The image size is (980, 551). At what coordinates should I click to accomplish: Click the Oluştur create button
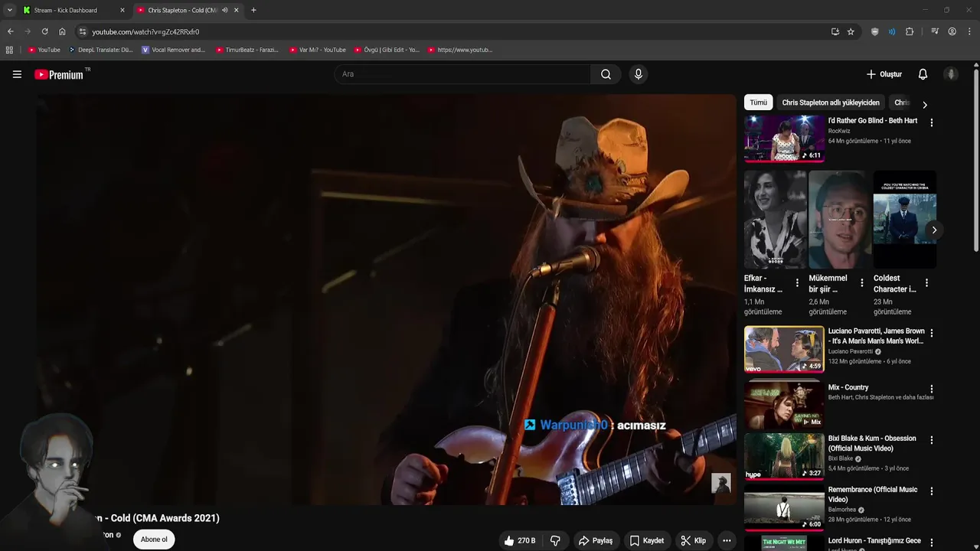point(884,74)
